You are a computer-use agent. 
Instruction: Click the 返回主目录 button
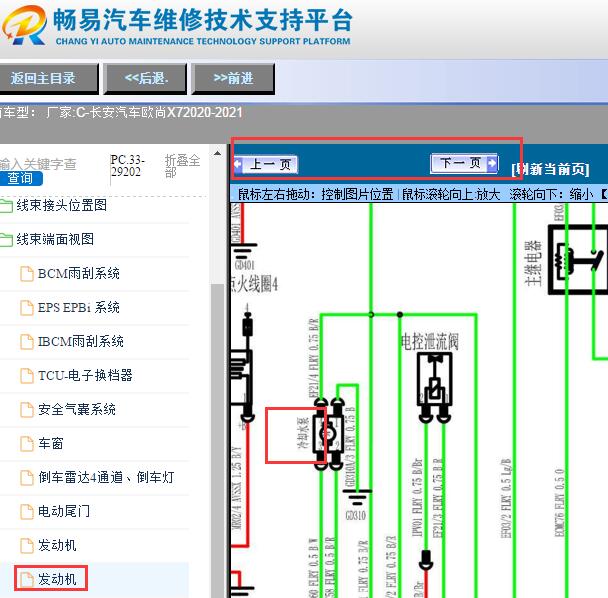click(48, 79)
